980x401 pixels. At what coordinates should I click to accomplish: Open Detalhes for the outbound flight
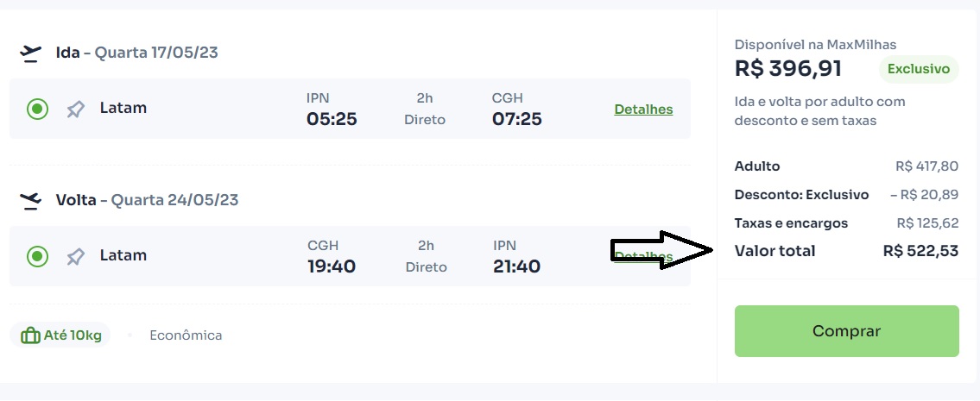pos(643,110)
